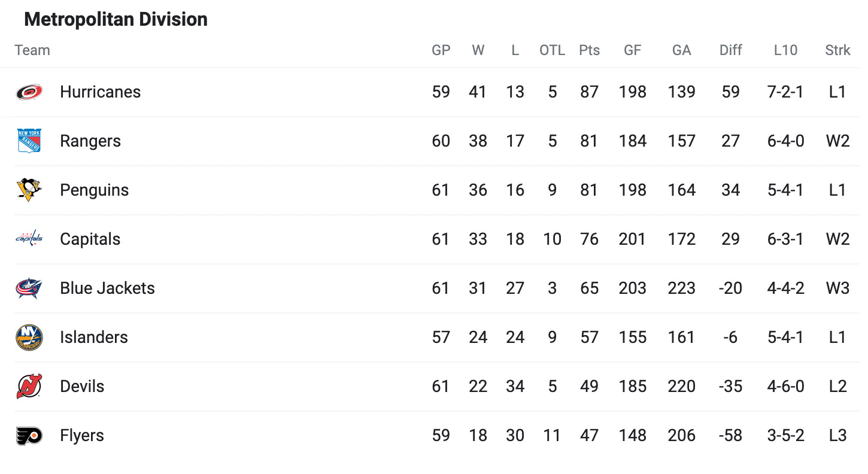Click the Team column header
Screen dimensions: 868x474
pyautogui.click(x=32, y=50)
